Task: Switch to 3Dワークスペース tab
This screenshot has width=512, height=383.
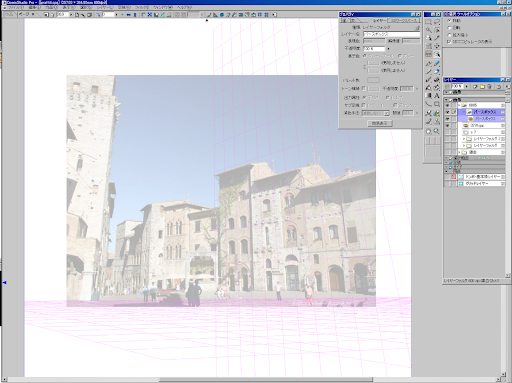Action: (403, 21)
